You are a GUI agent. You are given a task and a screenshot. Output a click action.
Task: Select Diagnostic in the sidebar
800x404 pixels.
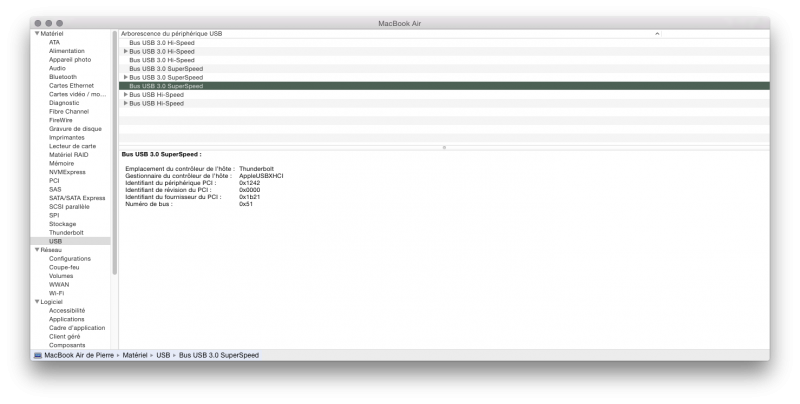(x=64, y=103)
